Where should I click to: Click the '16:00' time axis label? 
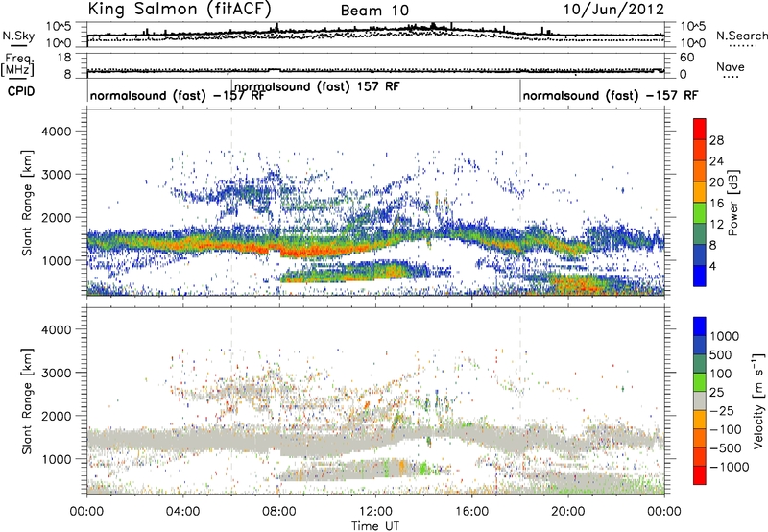pyautogui.click(x=471, y=512)
